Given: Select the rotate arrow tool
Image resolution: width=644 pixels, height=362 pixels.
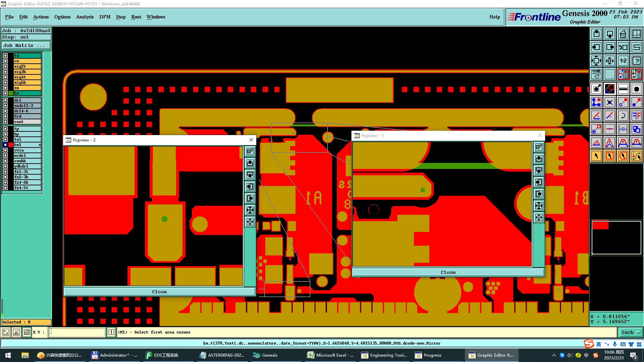Looking at the screenshot, I should click(x=623, y=116).
